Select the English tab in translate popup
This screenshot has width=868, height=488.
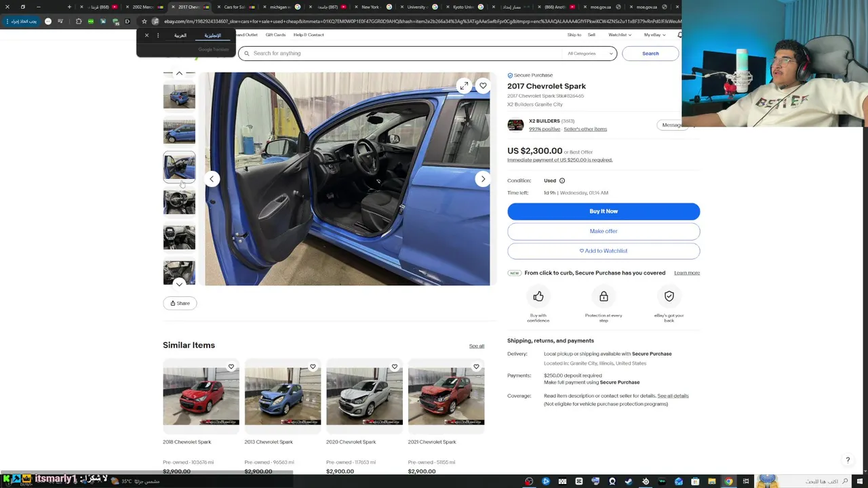click(212, 35)
